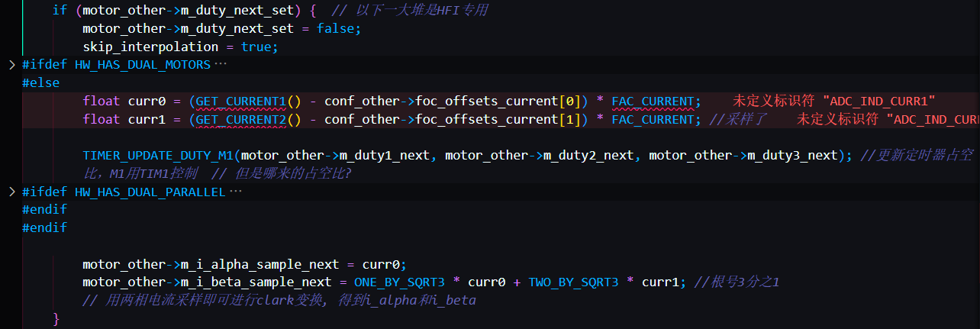Click the HFI comment on the if line

pos(410,10)
